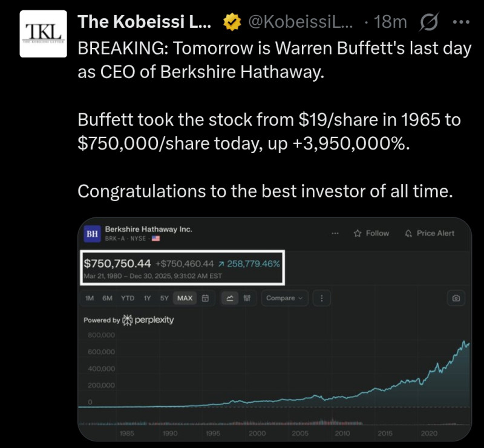Open The Kobeissi Letter profile avatar

pyautogui.click(x=42, y=34)
